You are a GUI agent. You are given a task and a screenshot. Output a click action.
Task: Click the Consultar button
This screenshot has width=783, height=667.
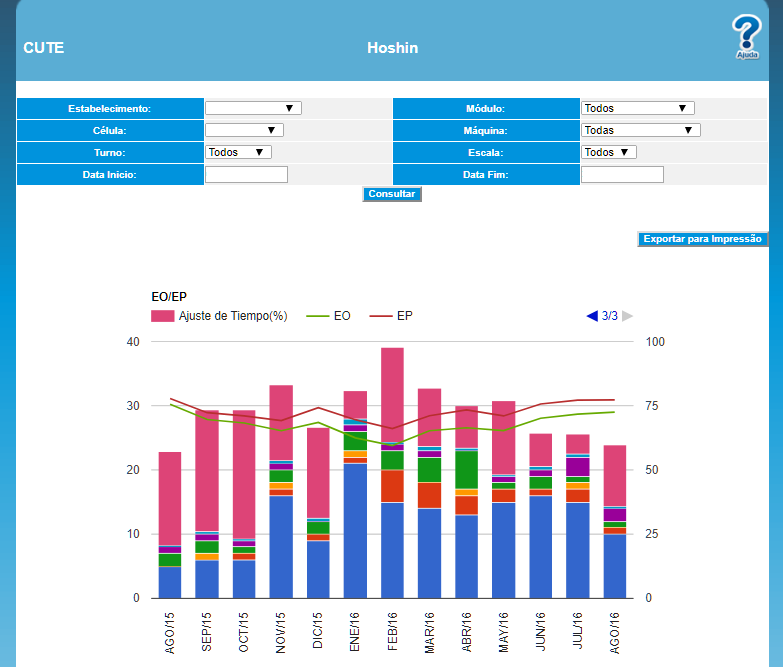tap(392, 194)
